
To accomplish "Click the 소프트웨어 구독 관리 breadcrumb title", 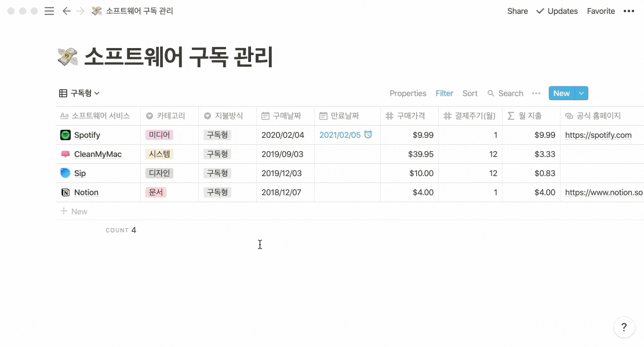I will coord(140,11).
